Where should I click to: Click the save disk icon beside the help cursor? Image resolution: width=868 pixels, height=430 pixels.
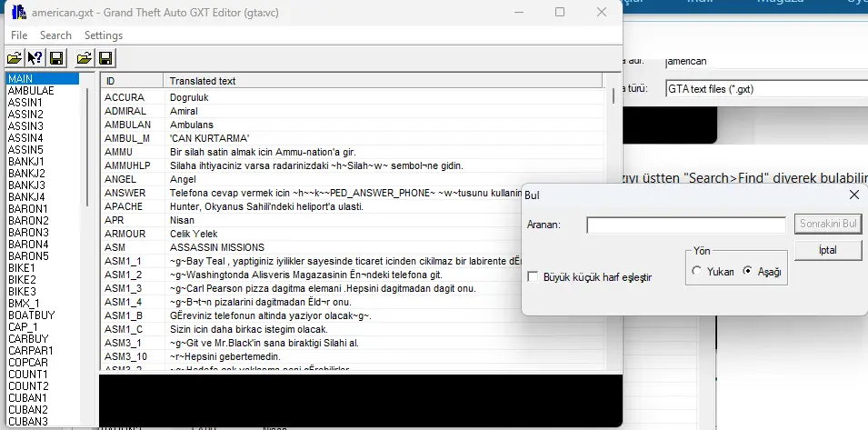[56, 58]
